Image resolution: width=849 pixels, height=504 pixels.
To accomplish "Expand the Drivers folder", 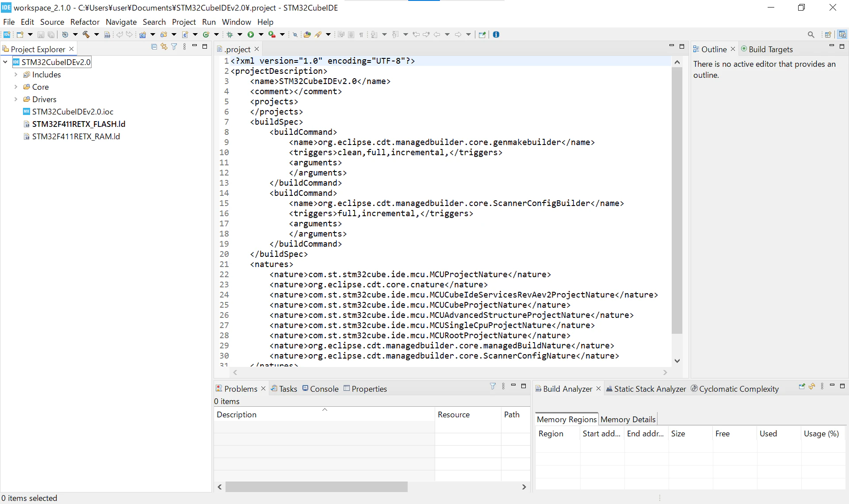I will [16, 99].
